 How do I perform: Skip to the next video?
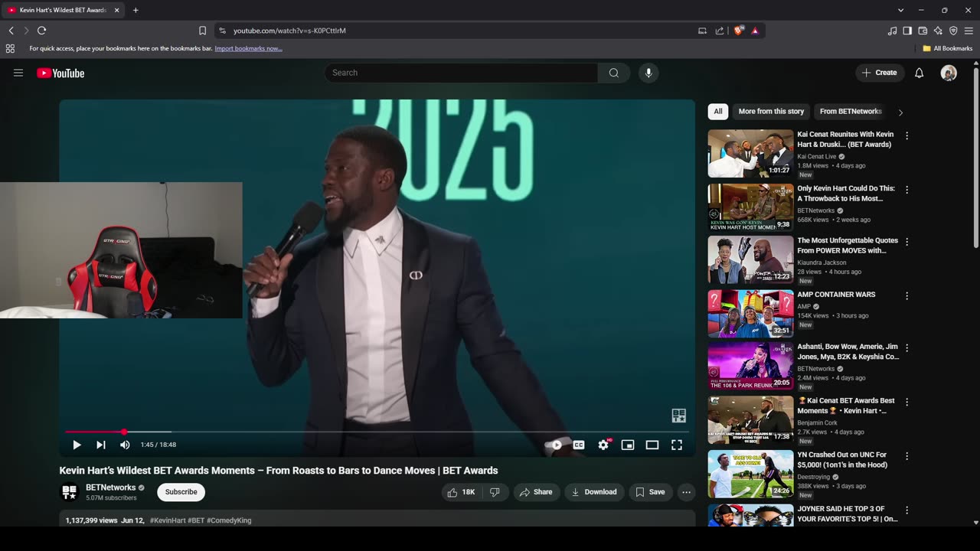pos(101,445)
